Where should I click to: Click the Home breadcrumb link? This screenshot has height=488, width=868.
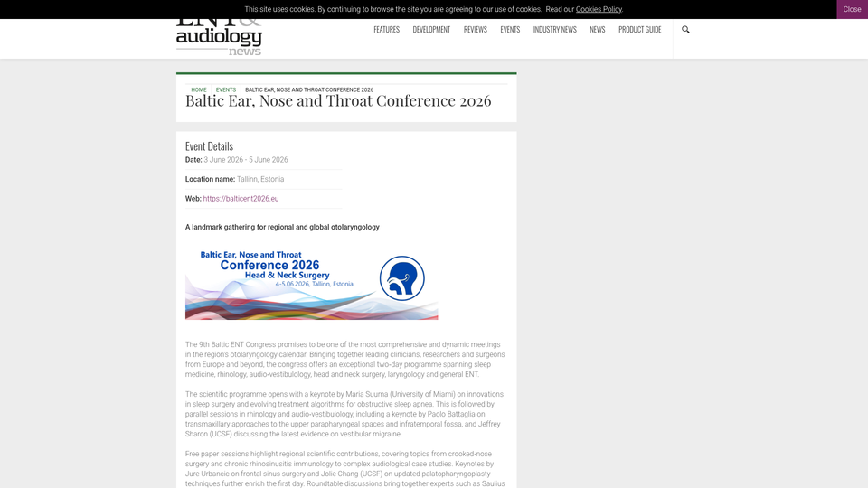coord(199,89)
